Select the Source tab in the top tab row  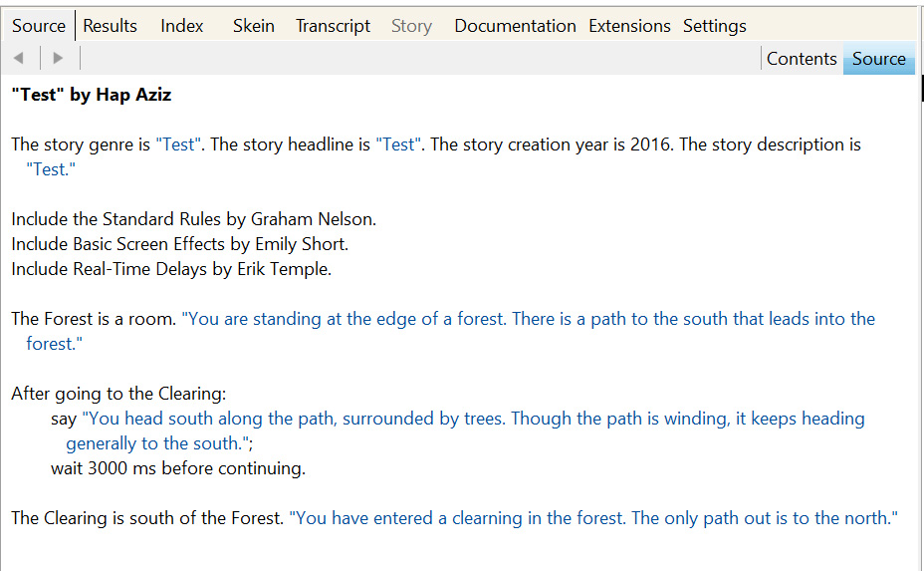coord(39,26)
